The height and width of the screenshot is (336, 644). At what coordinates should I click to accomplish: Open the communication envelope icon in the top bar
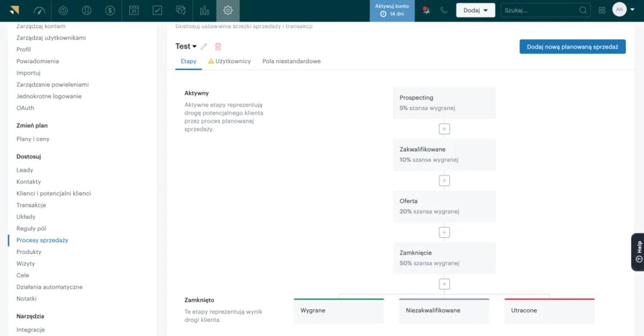pos(181,10)
